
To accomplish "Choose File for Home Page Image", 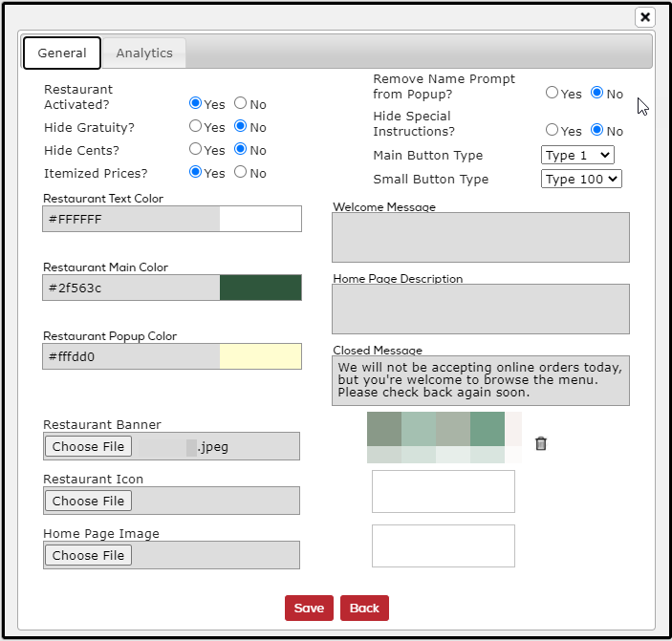I will pos(88,555).
